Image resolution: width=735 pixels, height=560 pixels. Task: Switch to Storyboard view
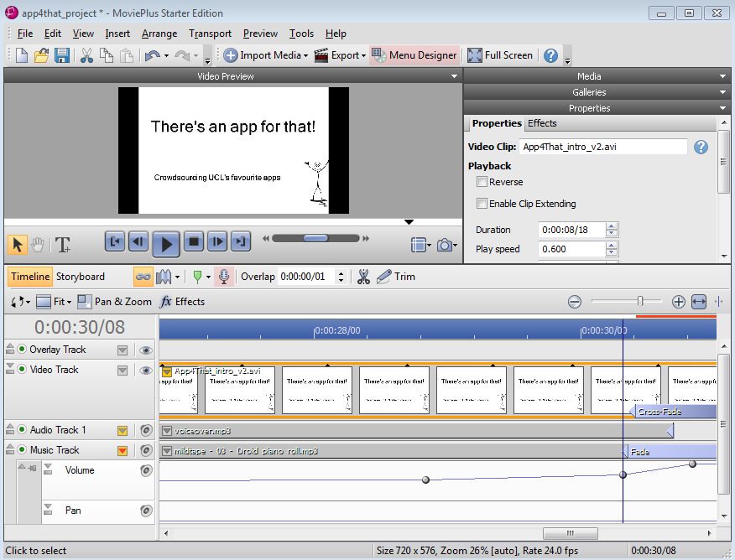81,277
